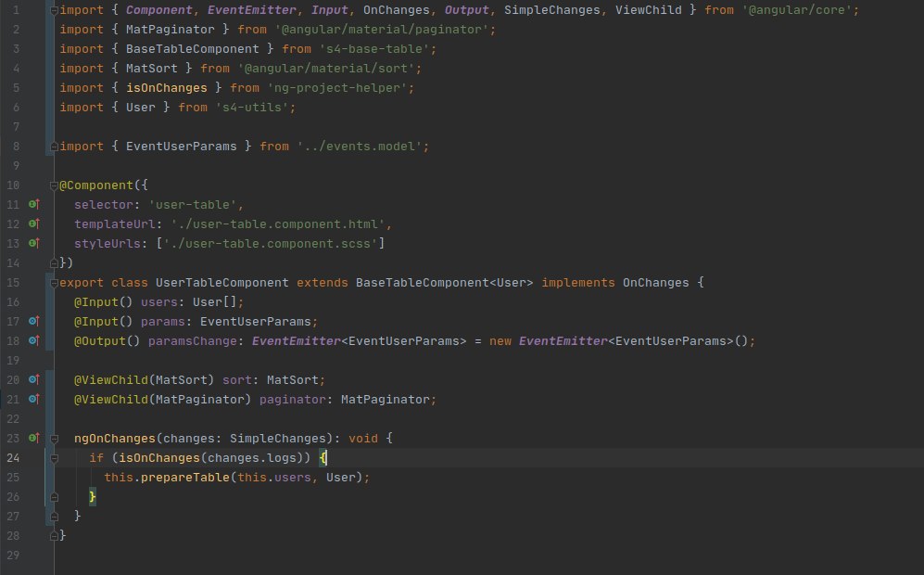Click the new keyword before EventEmitter
This screenshot has width=924, height=575.
click(500, 341)
